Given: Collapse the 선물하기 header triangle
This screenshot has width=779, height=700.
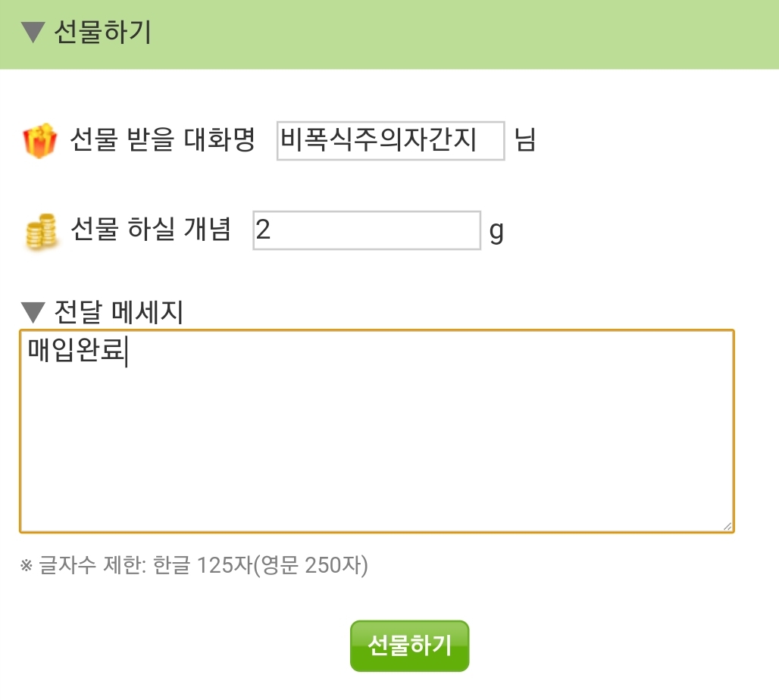Looking at the screenshot, I should (x=34, y=33).
